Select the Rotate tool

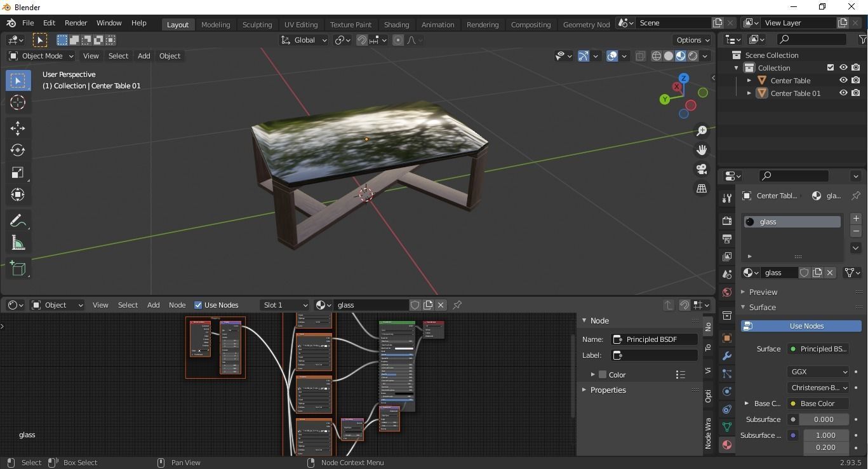(x=18, y=150)
